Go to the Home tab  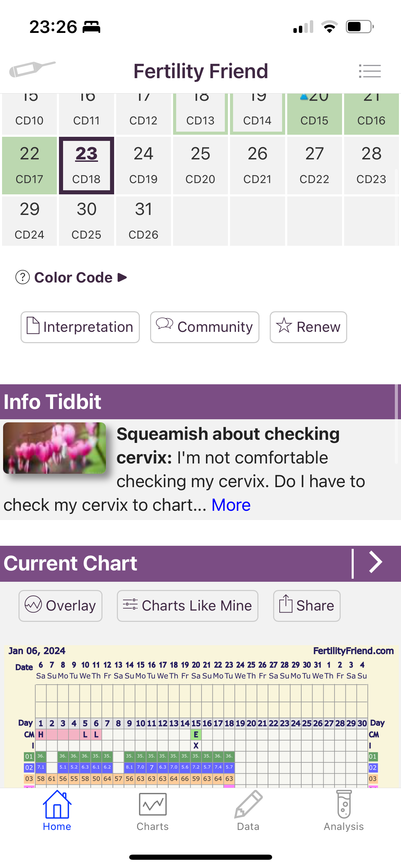coord(57,811)
